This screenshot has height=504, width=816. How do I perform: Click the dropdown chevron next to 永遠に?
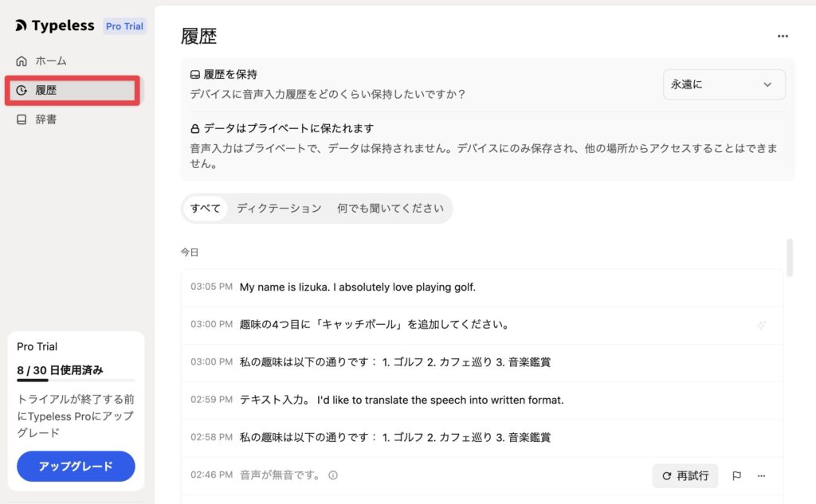coord(767,84)
